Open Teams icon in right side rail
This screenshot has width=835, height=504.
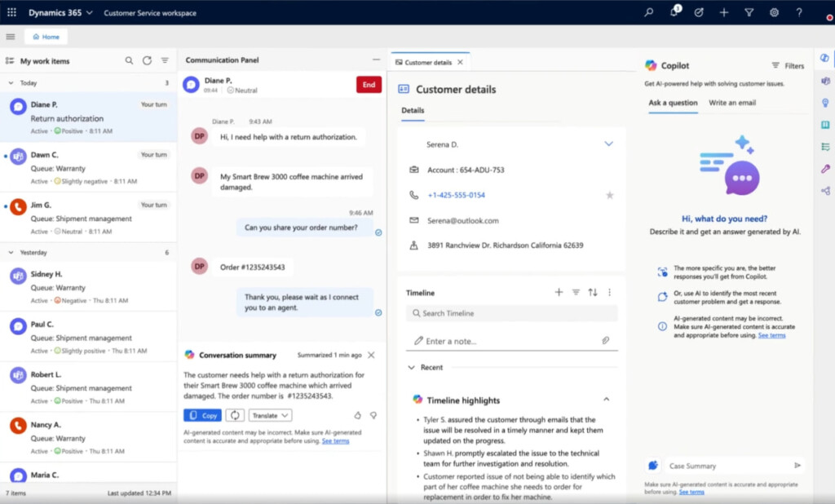pyautogui.click(x=825, y=81)
